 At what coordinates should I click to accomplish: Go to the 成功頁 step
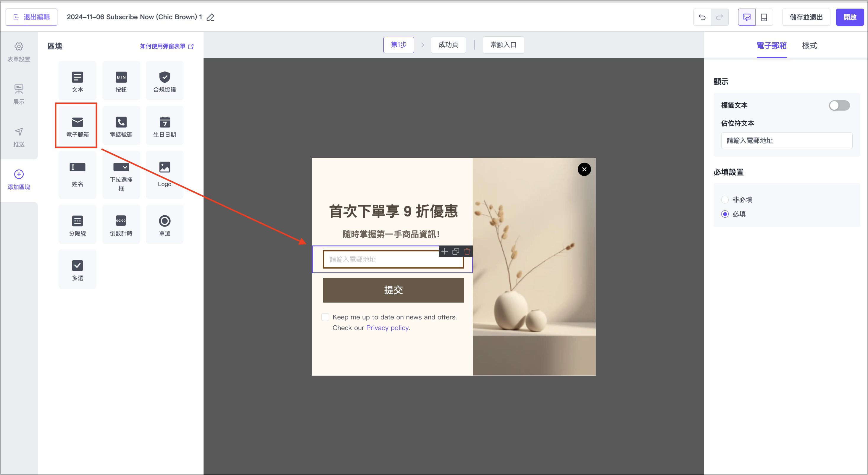[448, 45]
